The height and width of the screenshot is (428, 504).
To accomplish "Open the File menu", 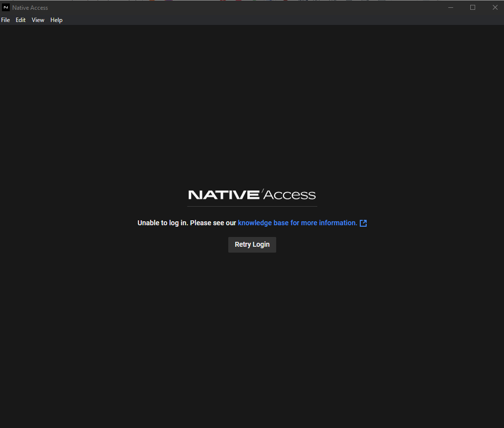I will tap(5, 20).
